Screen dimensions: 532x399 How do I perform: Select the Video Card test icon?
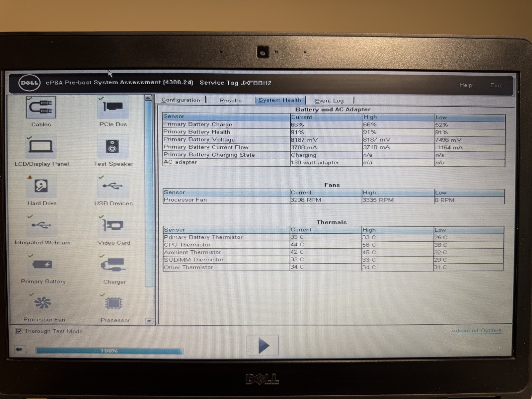click(x=113, y=225)
